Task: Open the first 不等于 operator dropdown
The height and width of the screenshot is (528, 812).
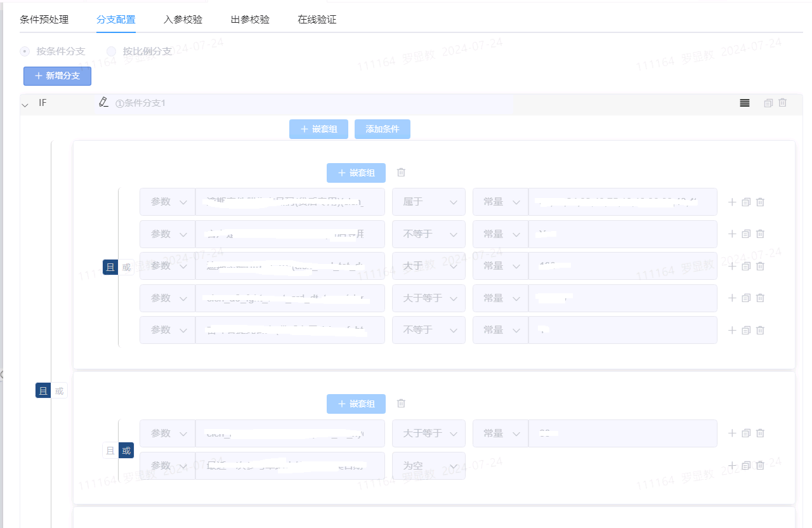Action: (429, 234)
